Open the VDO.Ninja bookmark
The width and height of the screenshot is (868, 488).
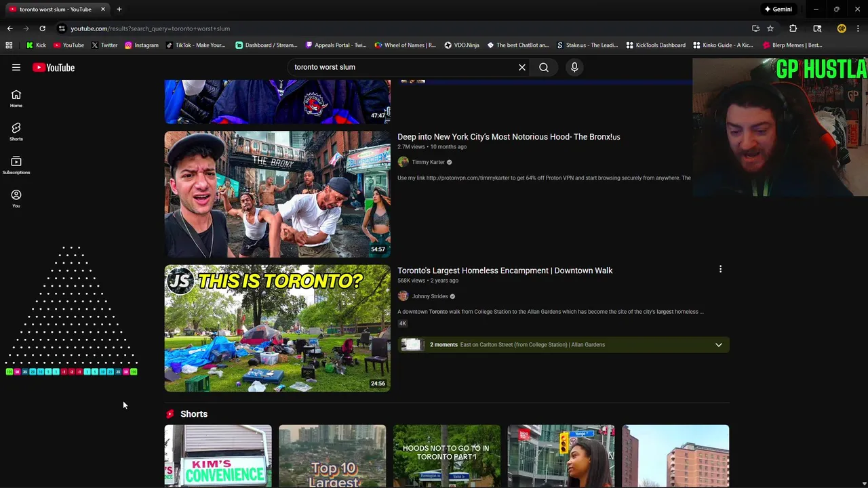(462, 45)
